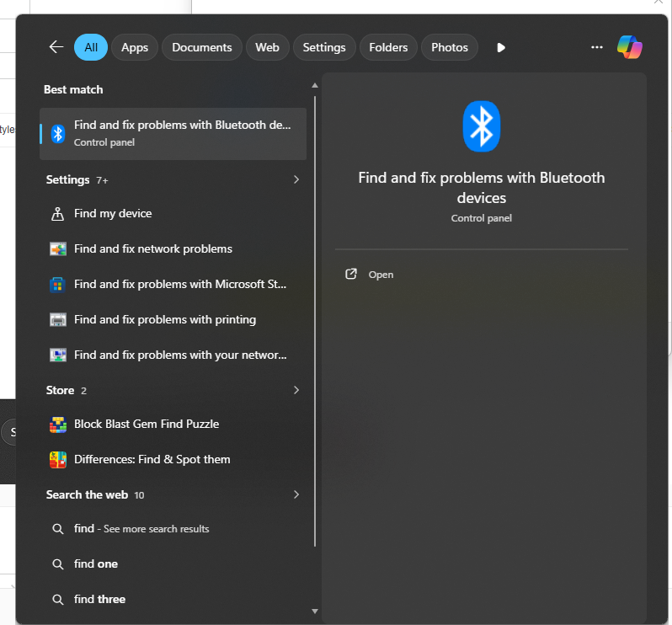This screenshot has width=672, height=625.
Task: Expand the Search the web results chevron
Action: click(296, 494)
